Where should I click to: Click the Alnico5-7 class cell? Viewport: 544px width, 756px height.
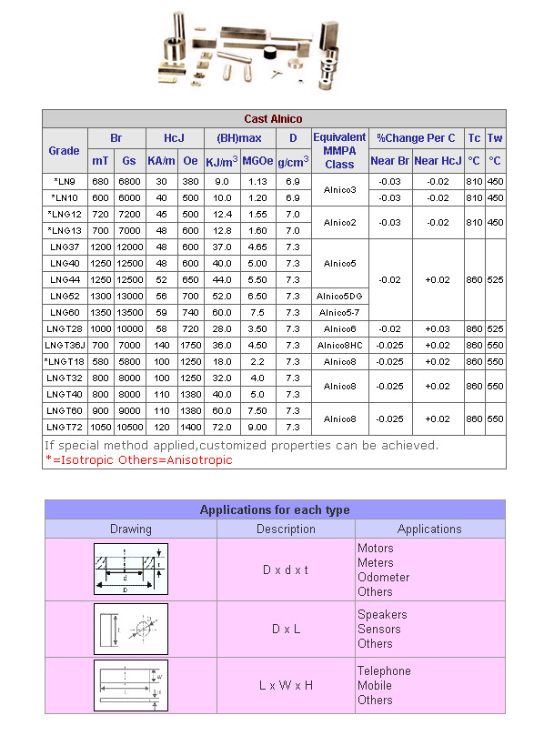339,312
